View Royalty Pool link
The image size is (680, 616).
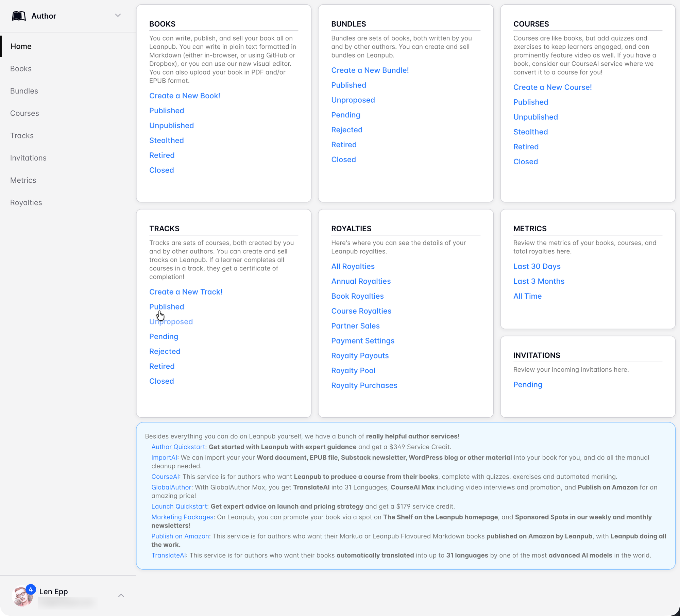(x=353, y=371)
